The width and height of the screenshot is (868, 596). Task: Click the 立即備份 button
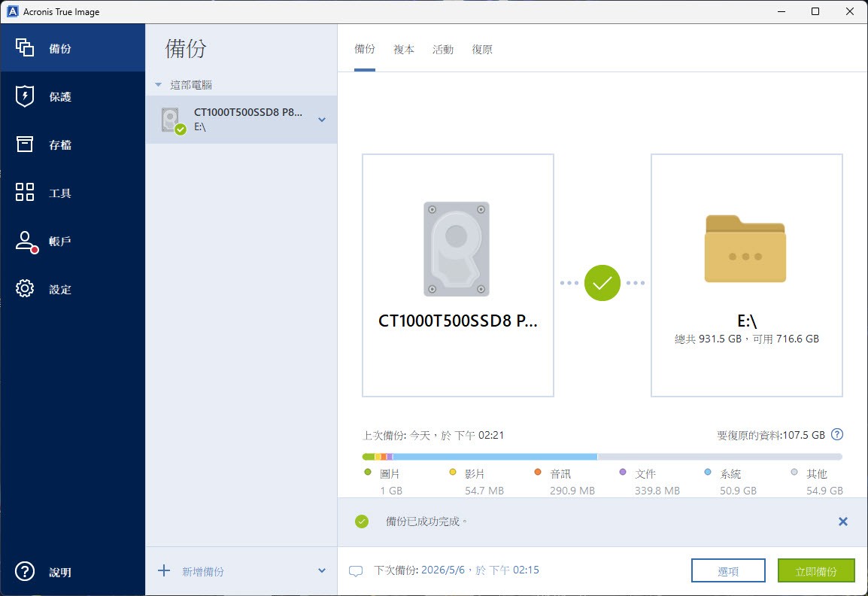[x=816, y=570]
